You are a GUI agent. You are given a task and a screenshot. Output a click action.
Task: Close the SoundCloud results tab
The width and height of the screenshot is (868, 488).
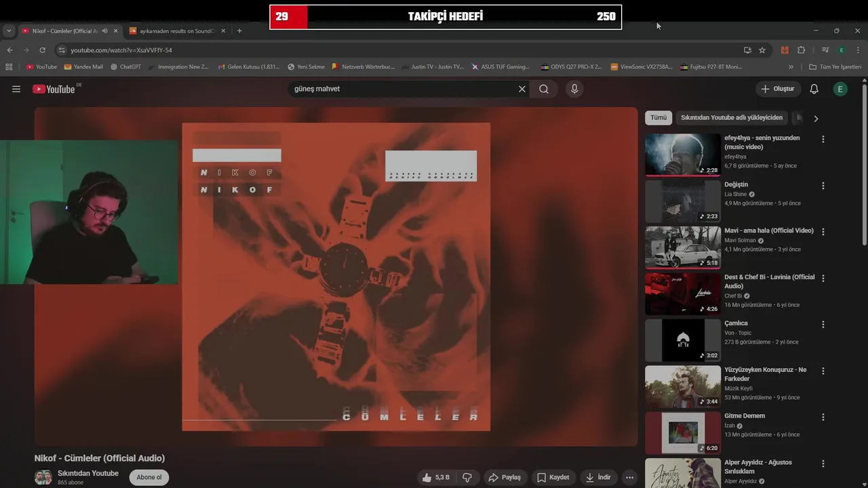coord(224,31)
